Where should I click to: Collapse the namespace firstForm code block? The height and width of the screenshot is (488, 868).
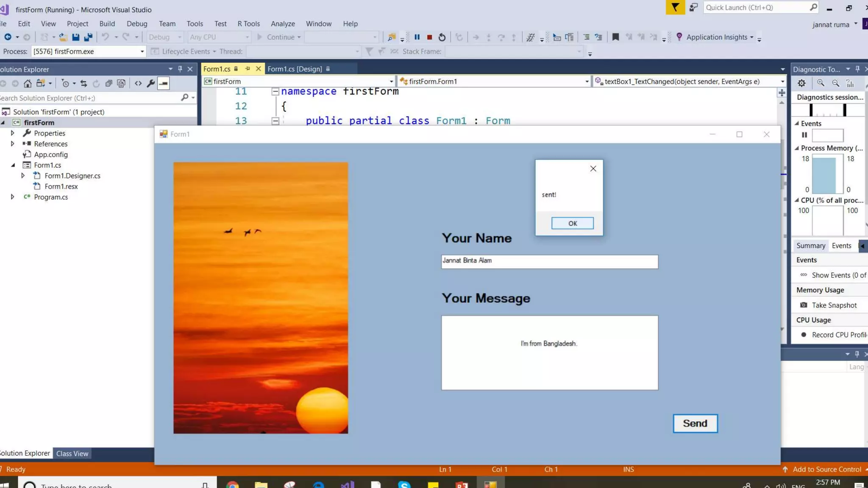[275, 91]
